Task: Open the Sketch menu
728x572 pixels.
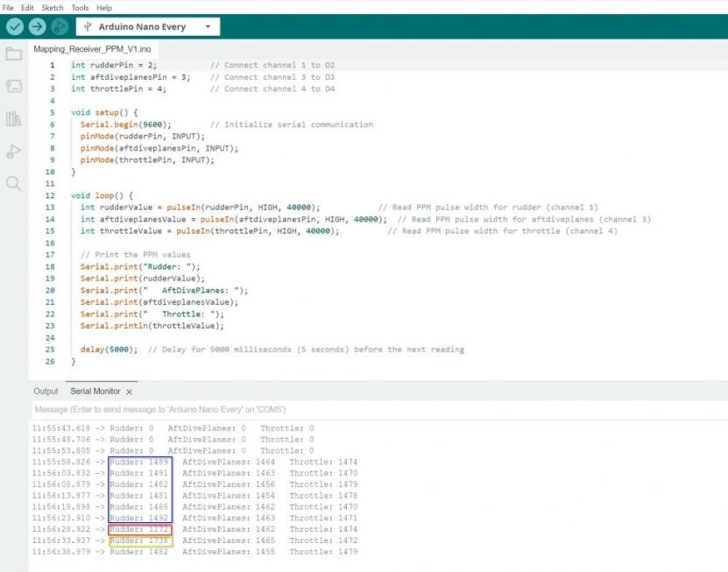Action: click(53, 7)
